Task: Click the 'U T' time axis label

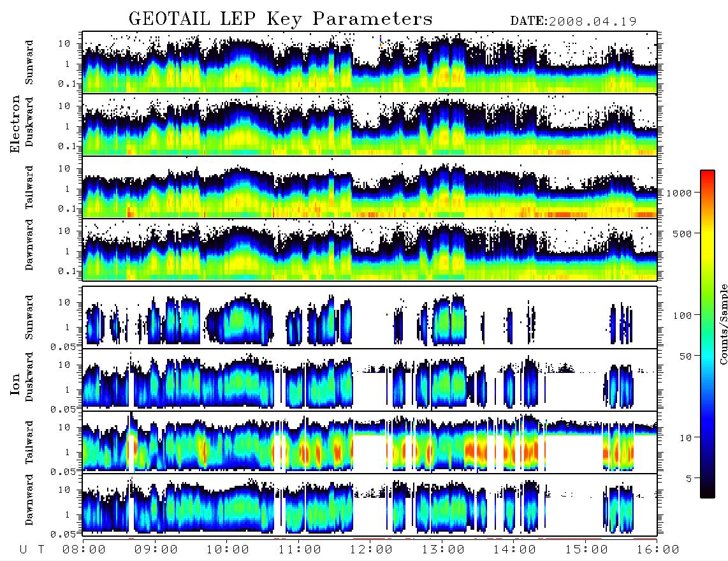Action: click(x=32, y=550)
